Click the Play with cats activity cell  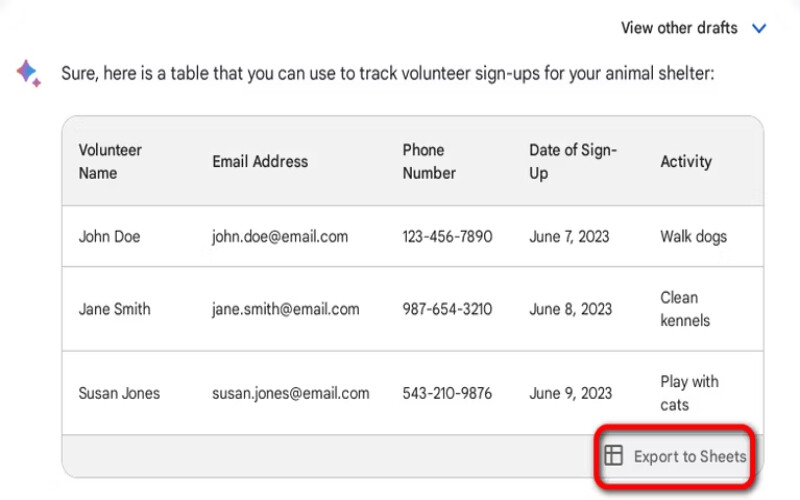coord(689,393)
